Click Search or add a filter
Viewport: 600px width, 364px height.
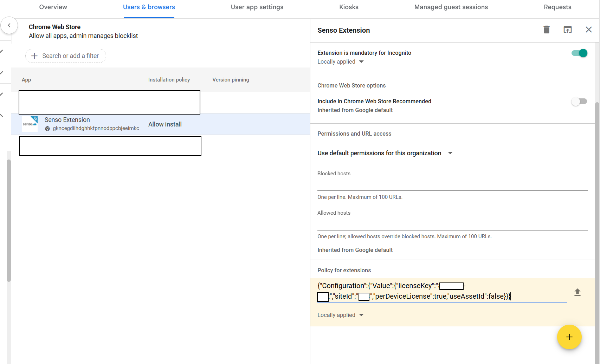(x=66, y=56)
